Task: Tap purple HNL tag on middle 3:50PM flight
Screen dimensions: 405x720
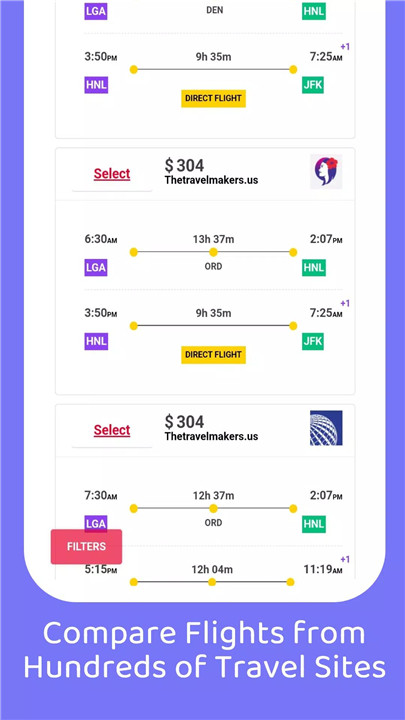Action: click(96, 341)
